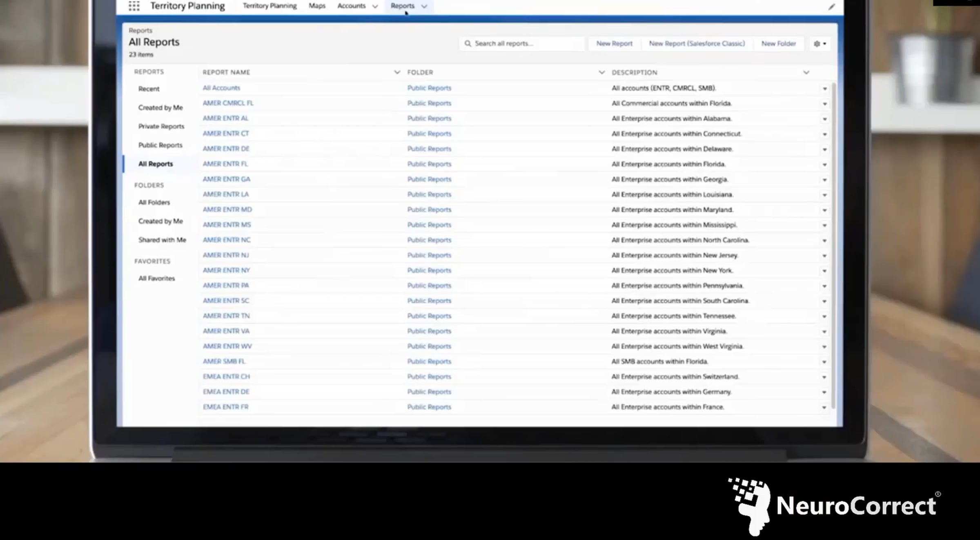This screenshot has width=980, height=540.
Task: Open the AMER ENTR PA report
Action: click(225, 285)
